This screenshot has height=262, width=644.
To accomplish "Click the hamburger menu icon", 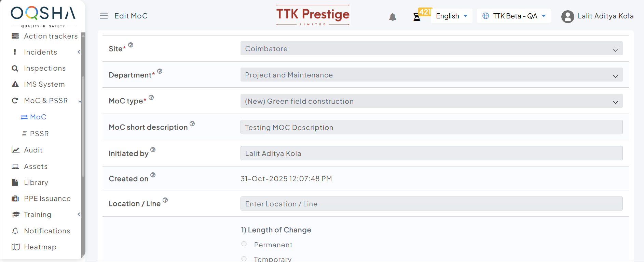I will [104, 16].
